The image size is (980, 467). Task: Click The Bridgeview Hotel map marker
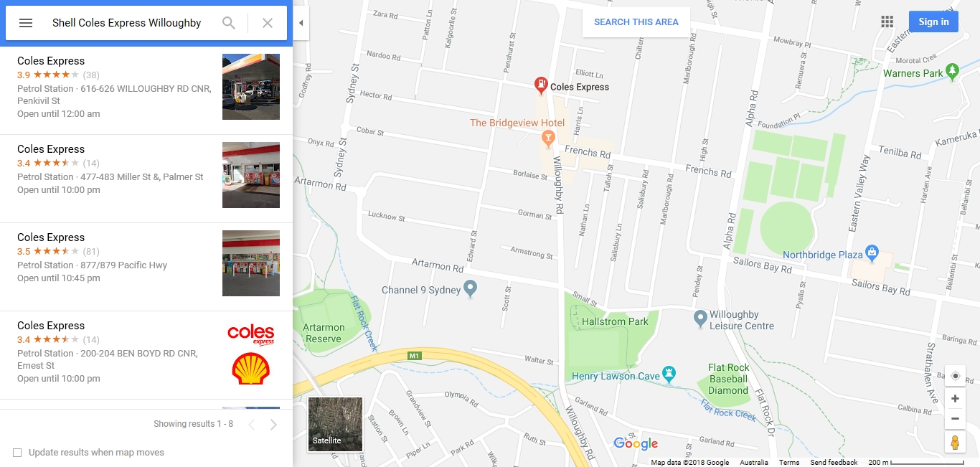(x=548, y=137)
